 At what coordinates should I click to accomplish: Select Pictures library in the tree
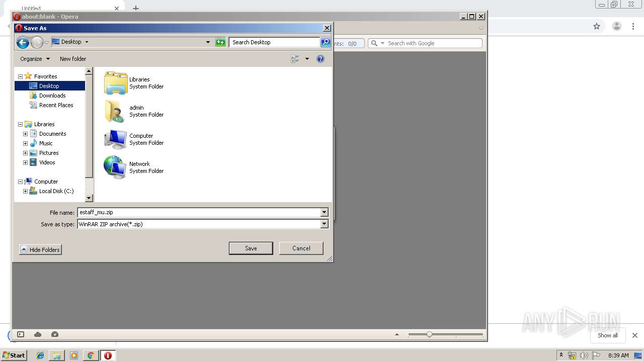click(44, 153)
